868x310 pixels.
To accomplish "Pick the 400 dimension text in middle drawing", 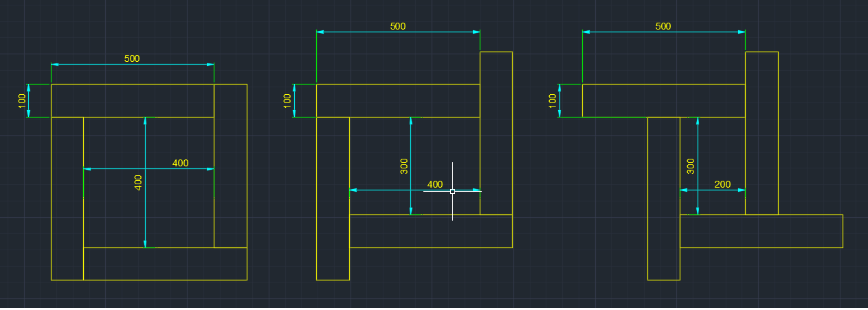I will (x=435, y=184).
